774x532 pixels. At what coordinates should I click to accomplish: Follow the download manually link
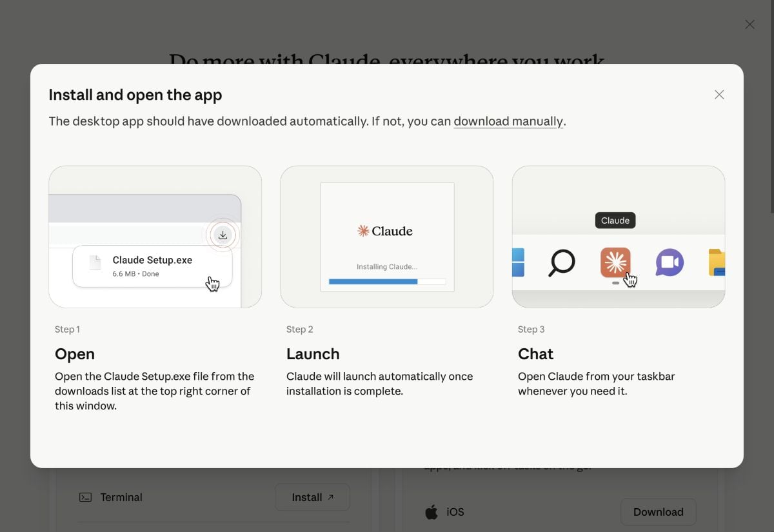[508, 121]
